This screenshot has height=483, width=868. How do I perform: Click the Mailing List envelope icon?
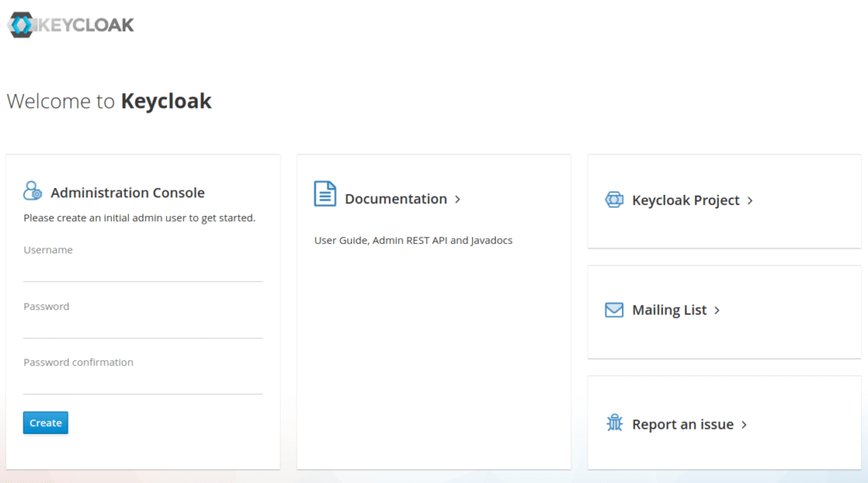pos(614,310)
